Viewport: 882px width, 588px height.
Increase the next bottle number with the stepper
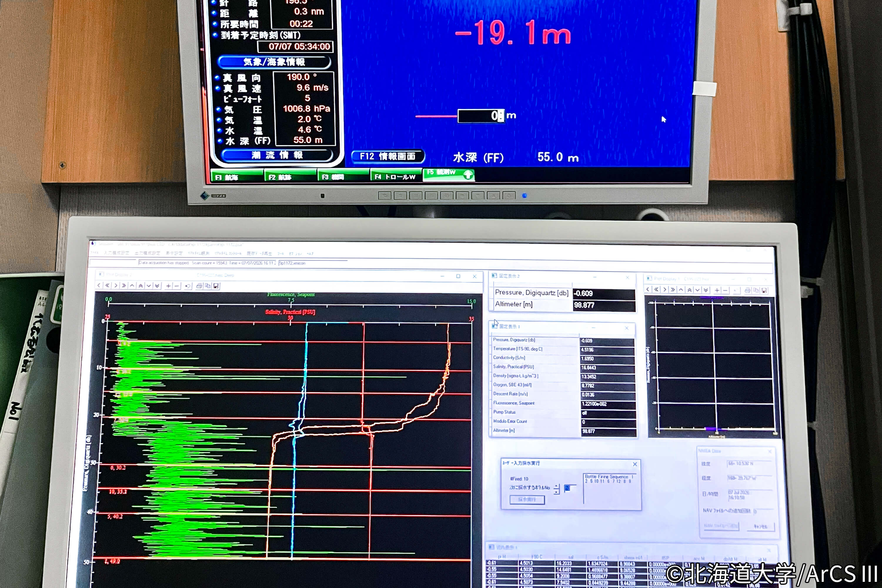pyautogui.click(x=557, y=486)
